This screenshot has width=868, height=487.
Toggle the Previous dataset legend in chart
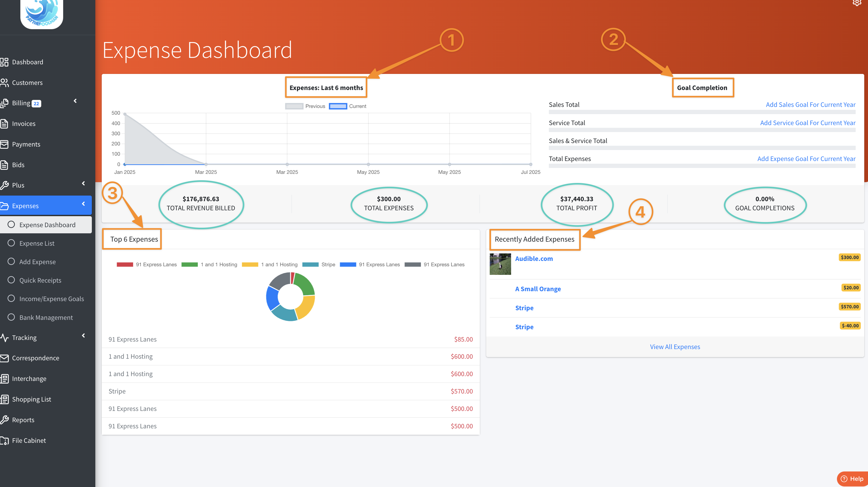point(294,106)
